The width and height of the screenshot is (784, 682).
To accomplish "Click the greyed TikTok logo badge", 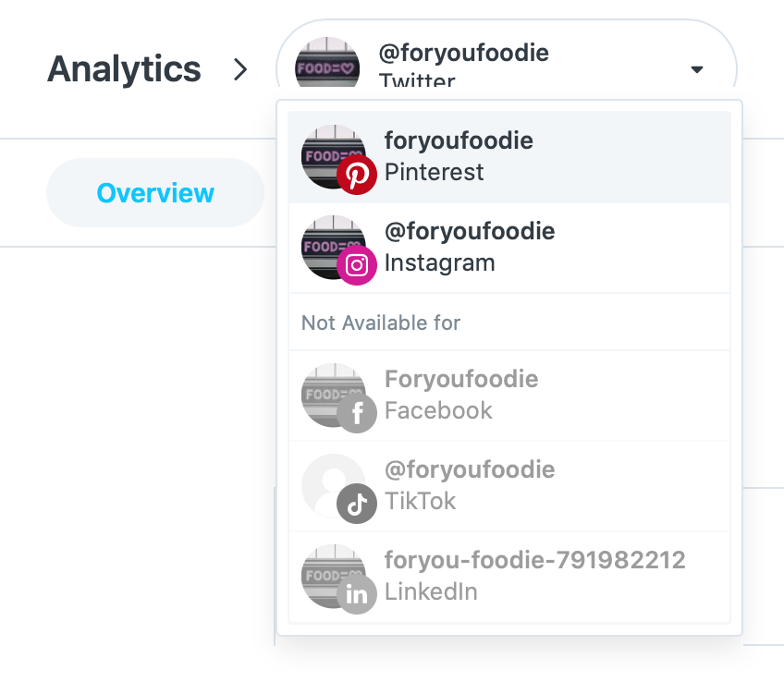I will pos(357,504).
